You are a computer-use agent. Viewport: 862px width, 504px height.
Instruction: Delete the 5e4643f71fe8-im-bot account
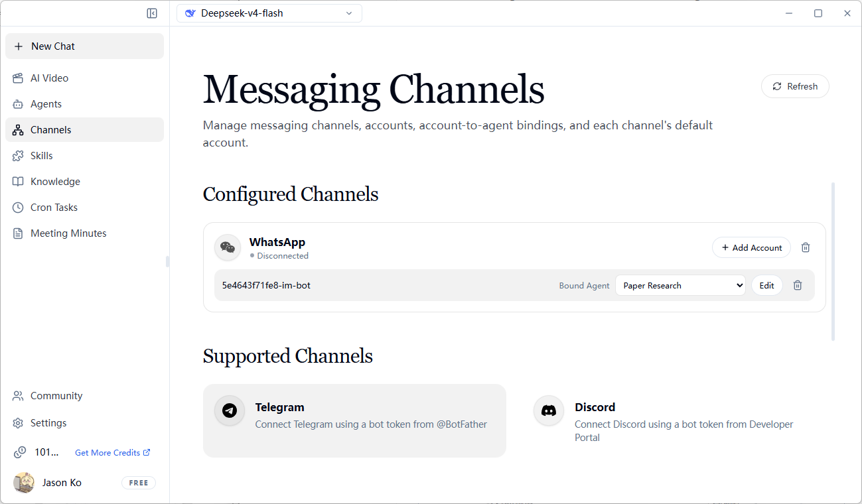pyautogui.click(x=798, y=285)
